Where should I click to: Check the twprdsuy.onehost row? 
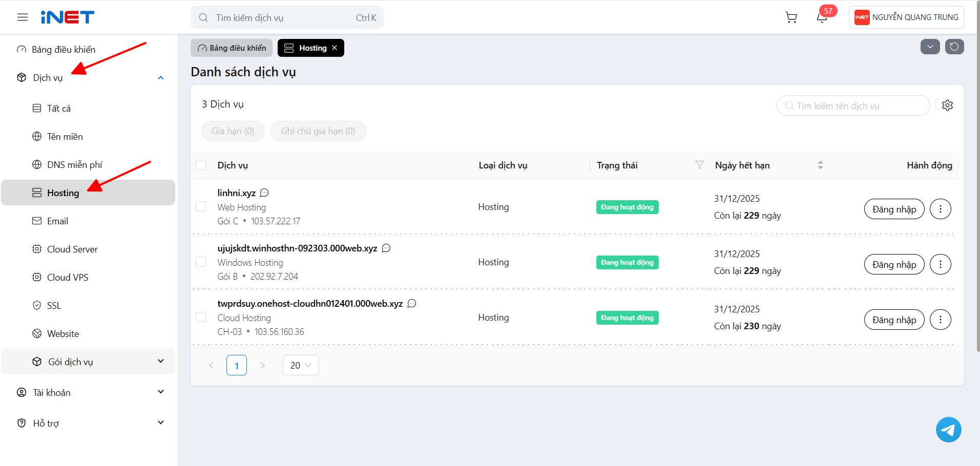pyautogui.click(x=201, y=317)
